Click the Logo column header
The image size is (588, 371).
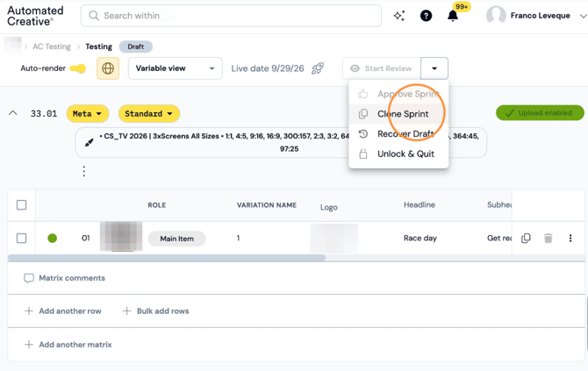tap(329, 207)
